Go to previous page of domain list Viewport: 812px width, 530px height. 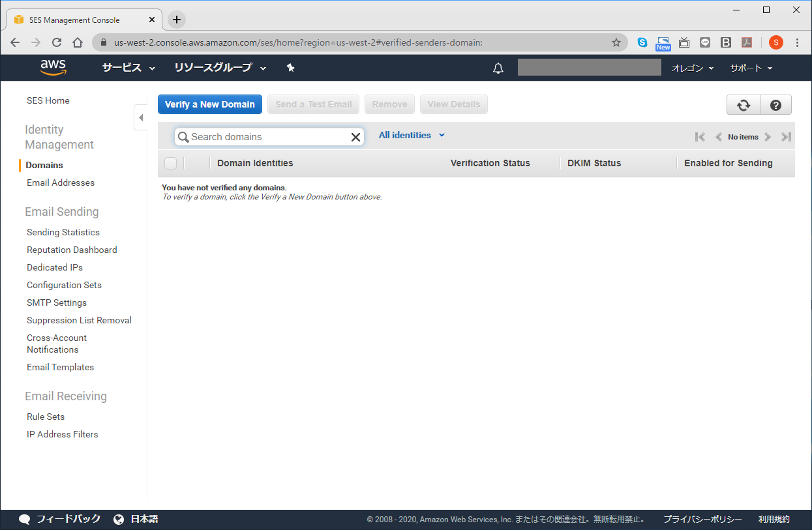click(719, 137)
